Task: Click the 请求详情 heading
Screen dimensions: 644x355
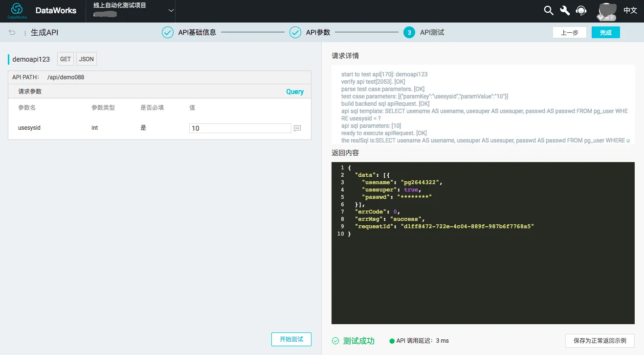Action: [345, 56]
